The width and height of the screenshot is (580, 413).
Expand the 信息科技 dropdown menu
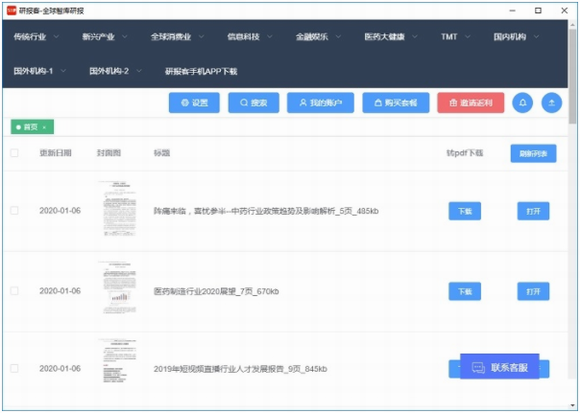pyautogui.click(x=249, y=37)
